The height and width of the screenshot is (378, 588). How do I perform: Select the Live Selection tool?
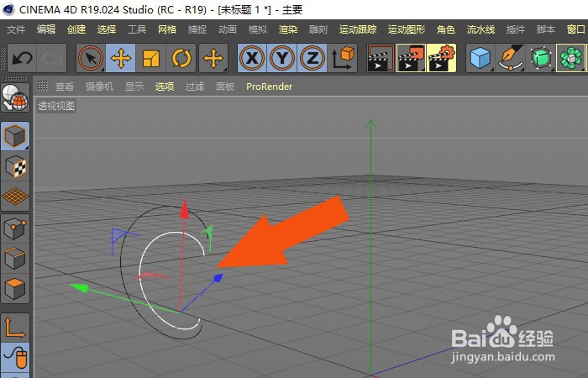pyautogui.click(x=91, y=58)
